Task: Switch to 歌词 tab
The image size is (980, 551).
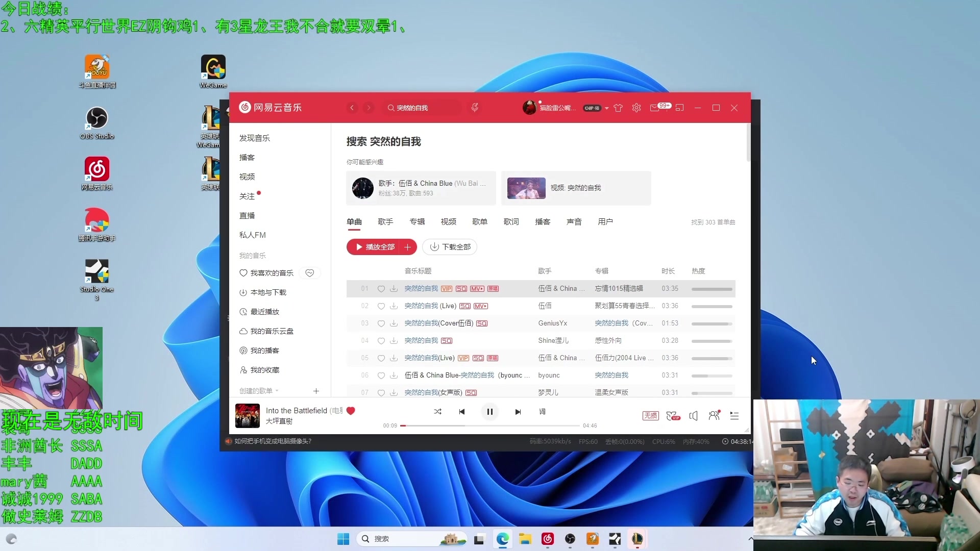Action: coord(511,222)
